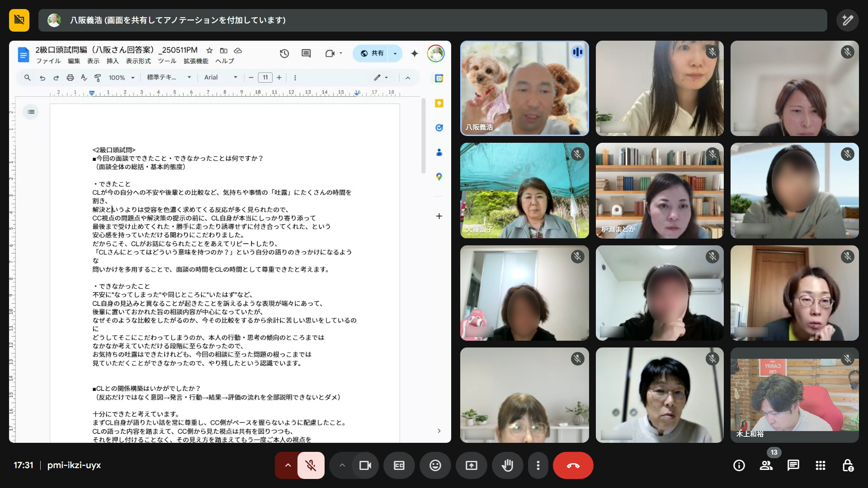Screen dimensions: 868x488
Task: Open the ファイル menu in Docs
Action: [48, 61]
